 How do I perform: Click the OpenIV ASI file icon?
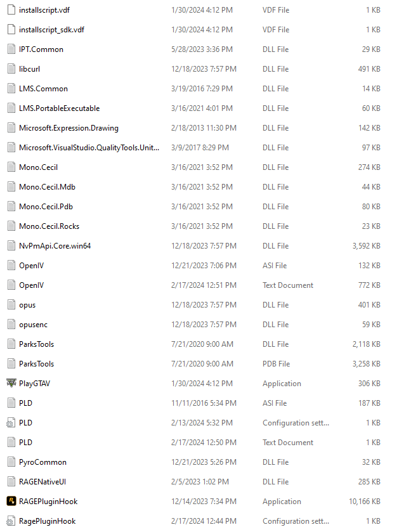[x=11, y=265]
